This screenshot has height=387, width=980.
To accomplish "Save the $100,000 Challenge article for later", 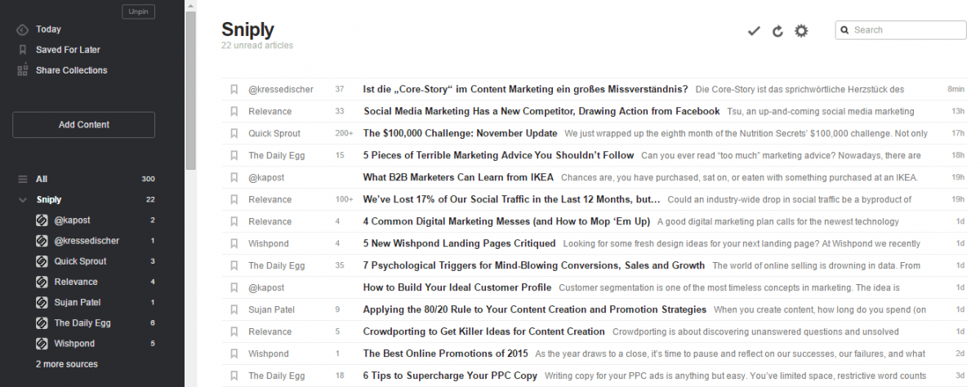I will [x=234, y=133].
